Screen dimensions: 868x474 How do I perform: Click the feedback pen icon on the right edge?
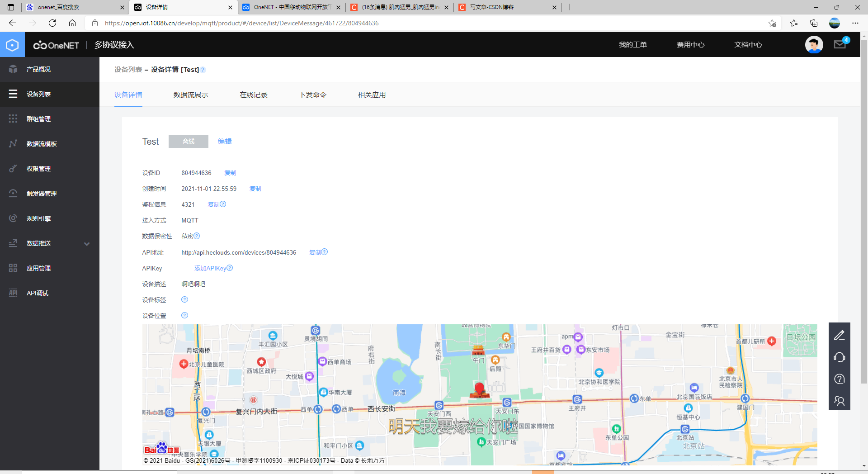[x=839, y=335]
